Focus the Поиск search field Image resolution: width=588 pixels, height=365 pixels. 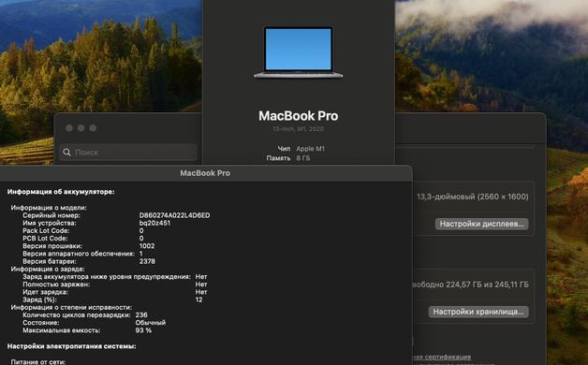pos(128,153)
